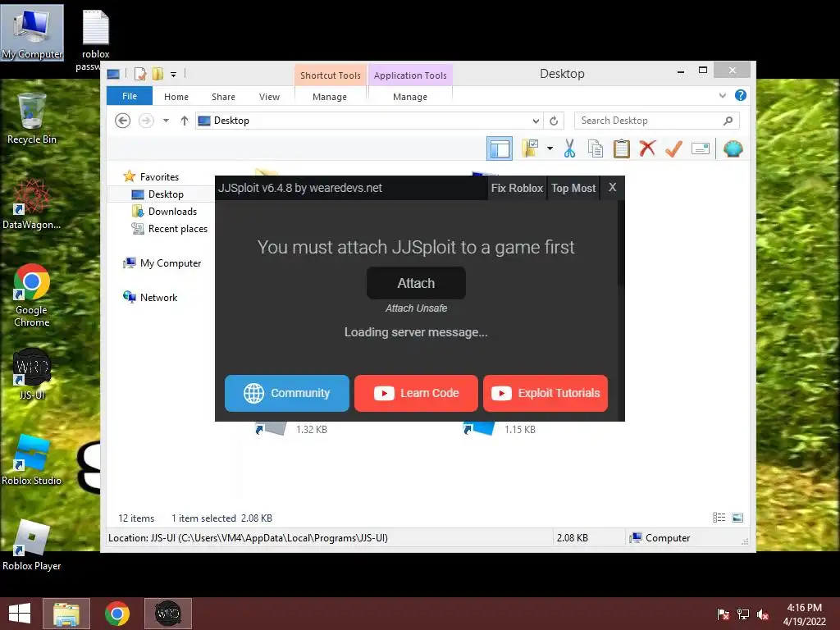Click the Paste clipboard icon
The image size is (840, 630).
(x=622, y=148)
